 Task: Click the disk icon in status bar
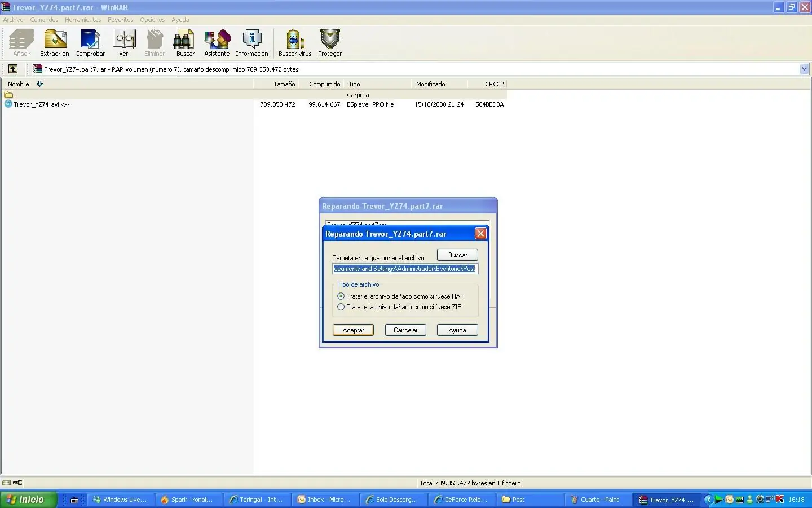click(7, 483)
